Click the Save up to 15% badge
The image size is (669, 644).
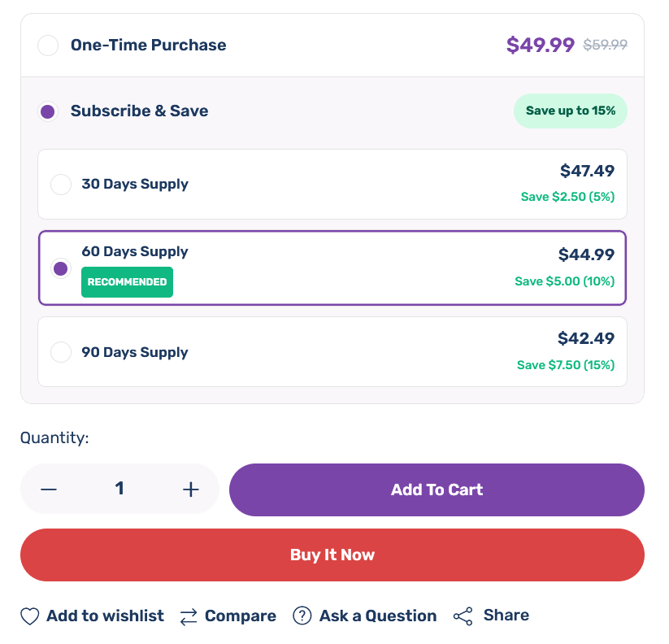571,111
